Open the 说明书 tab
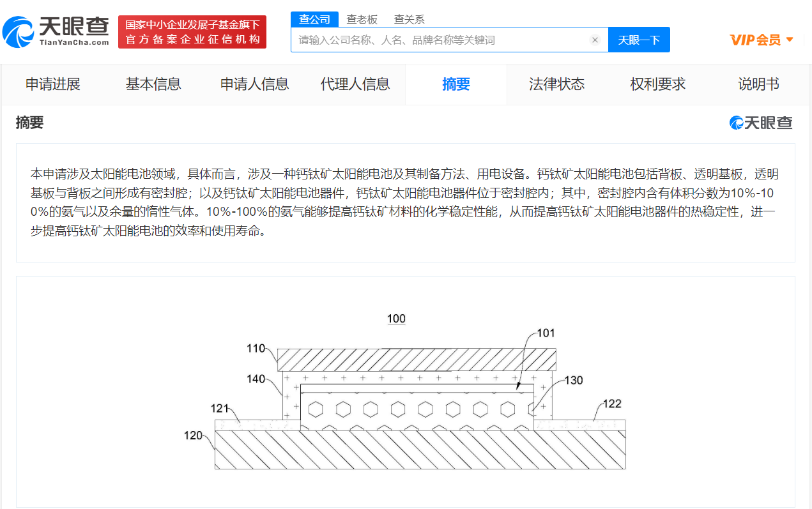This screenshot has height=509, width=812. click(x=758, y=84)
